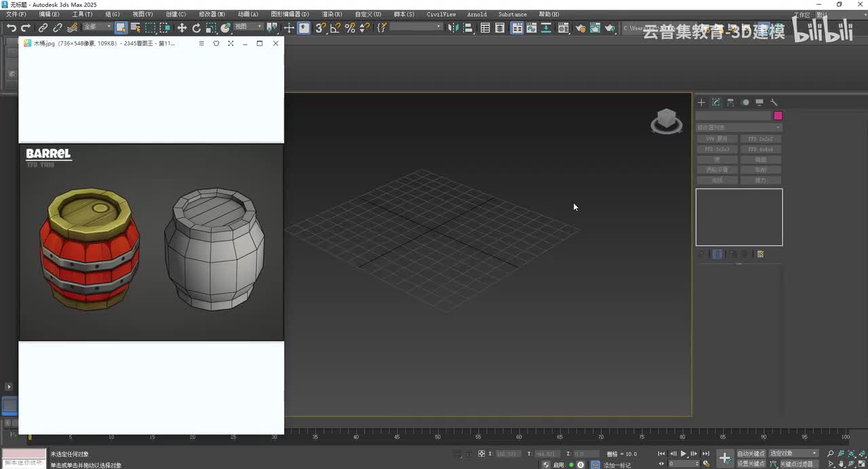Toggle the Angle Snap button
The width and height of the screenshot is (868, 469).
[x=335, y=28]
